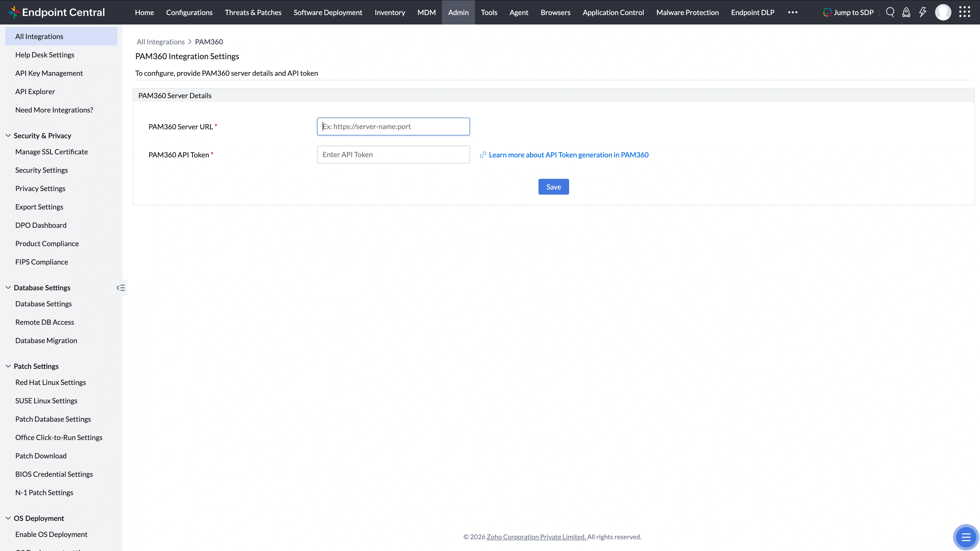
Task: Open the rocket quick launch icon
Action: point(906,12)
